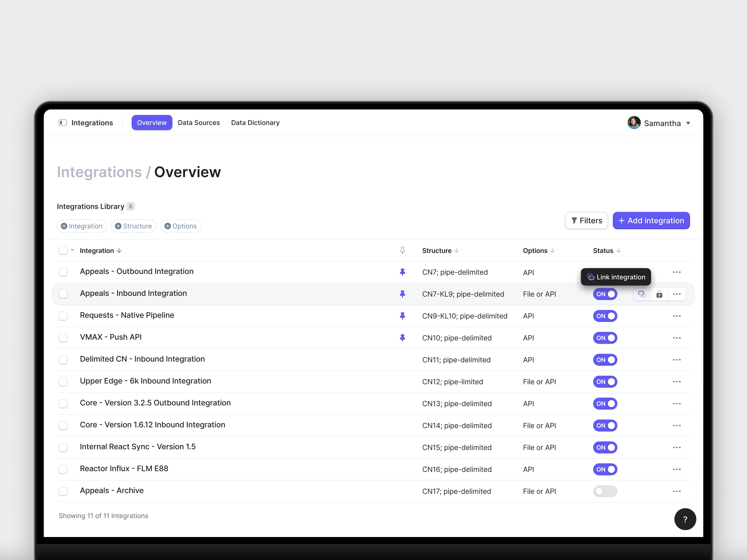Check the Delimited CN - Inbound Integration checkbox
The image size is (747, 560).
click(63, 360)
